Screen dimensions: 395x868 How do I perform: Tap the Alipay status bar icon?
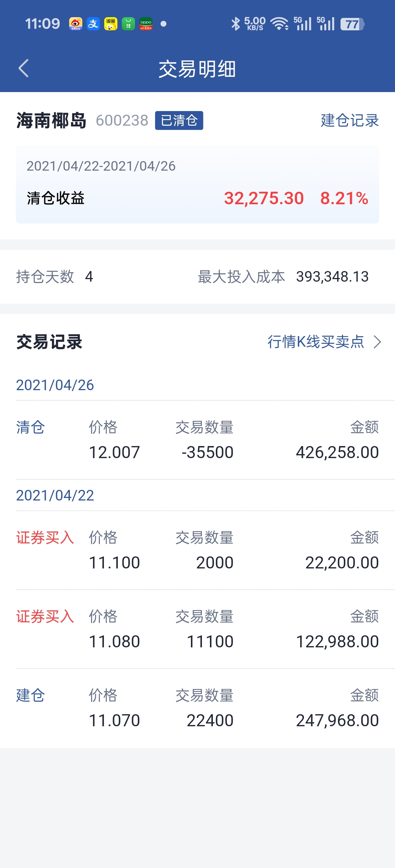(93, 24)
